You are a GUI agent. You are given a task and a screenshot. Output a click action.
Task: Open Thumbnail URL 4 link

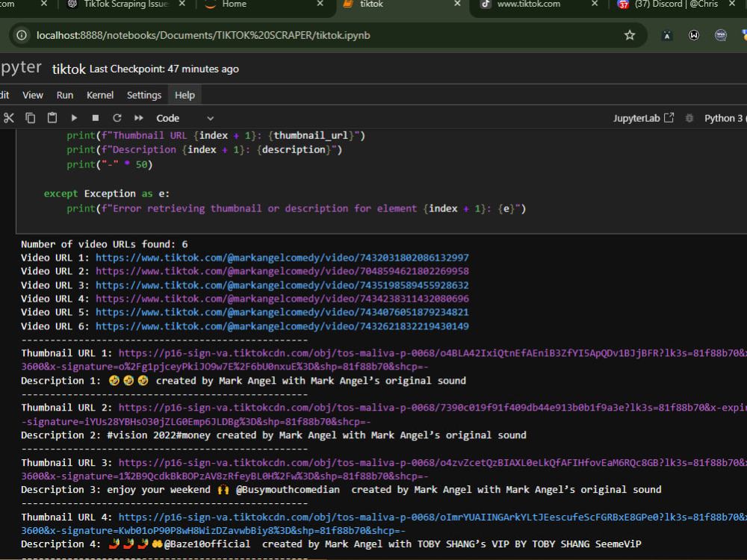pos(433,517)
